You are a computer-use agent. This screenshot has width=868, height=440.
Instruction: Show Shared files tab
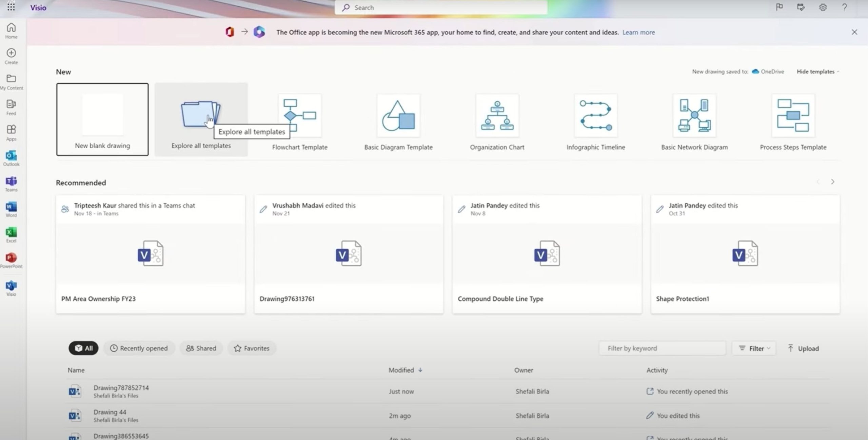[201, 348]
